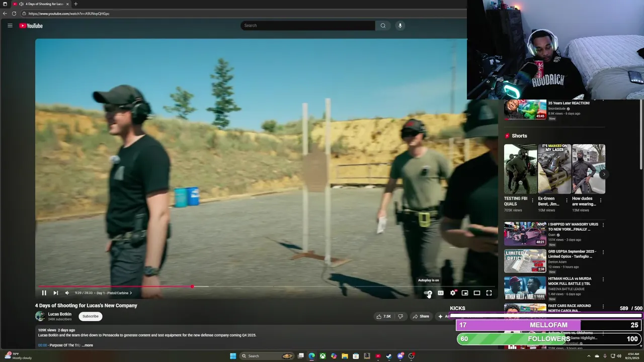The height and width of the screenshot is (362, 644).
Task: Open player settings gear
Action: (453, 293)
